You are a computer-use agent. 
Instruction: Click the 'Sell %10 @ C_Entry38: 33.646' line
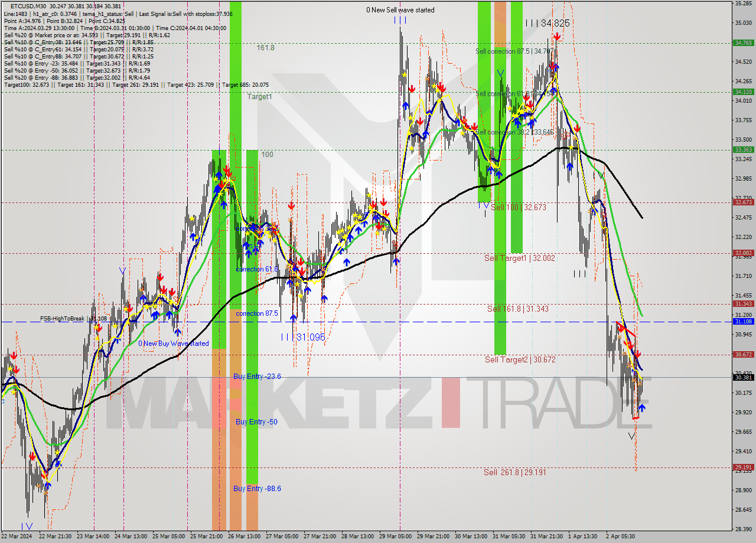pyautogui.click(x=79, y=42)
